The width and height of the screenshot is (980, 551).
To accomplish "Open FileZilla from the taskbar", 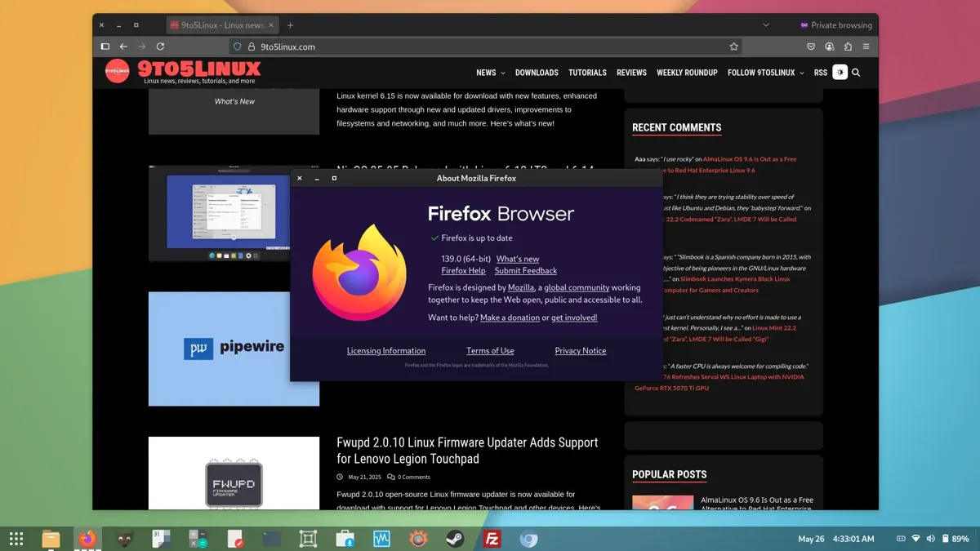I will (492, 539).
